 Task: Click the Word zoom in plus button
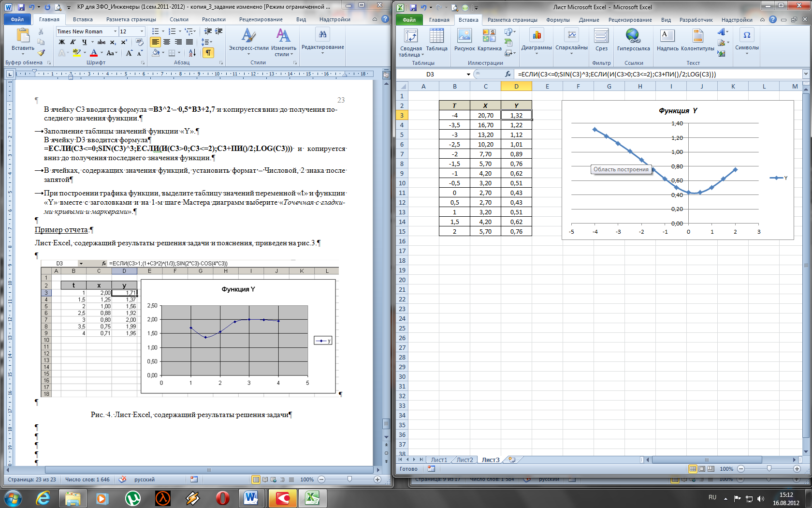point(377,479)
